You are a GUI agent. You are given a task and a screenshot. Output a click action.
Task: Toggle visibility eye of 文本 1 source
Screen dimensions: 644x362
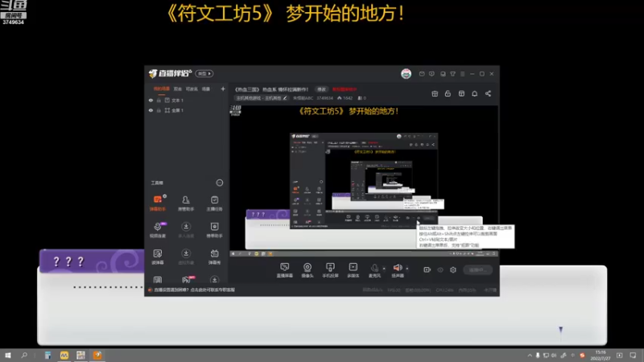151,100
